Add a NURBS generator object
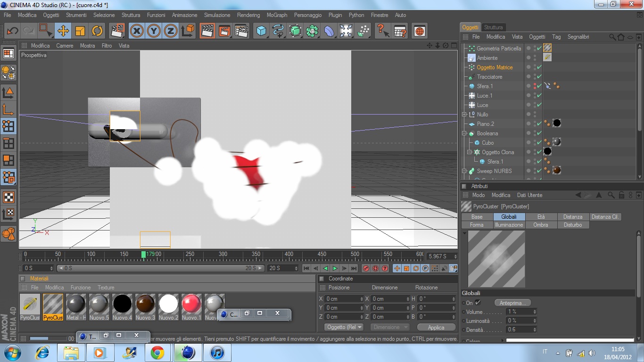This screenshot has width=644, height=362. (295, 31)
